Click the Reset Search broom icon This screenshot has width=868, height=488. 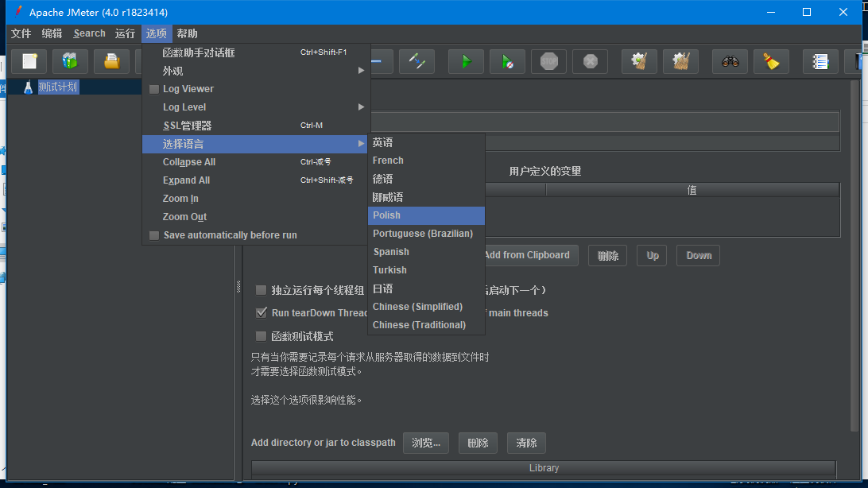pyautogui.click(x=771, y=61)
